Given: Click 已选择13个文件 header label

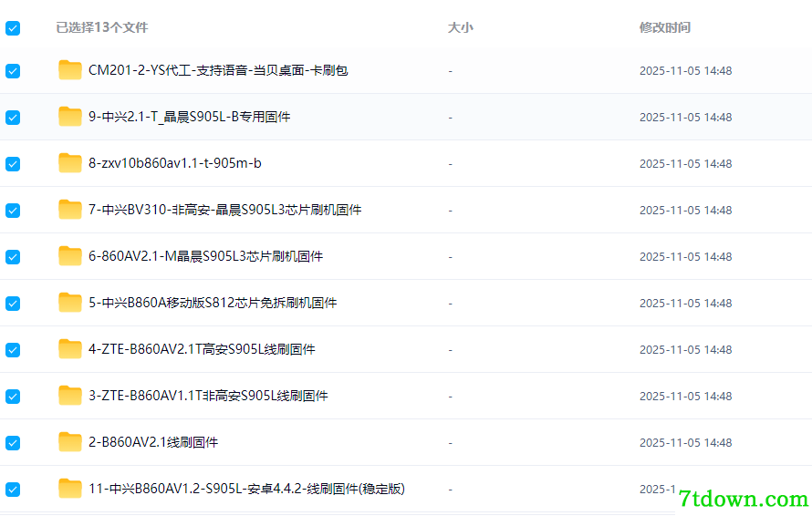Looking at the screenshot, I should point(102,27).
